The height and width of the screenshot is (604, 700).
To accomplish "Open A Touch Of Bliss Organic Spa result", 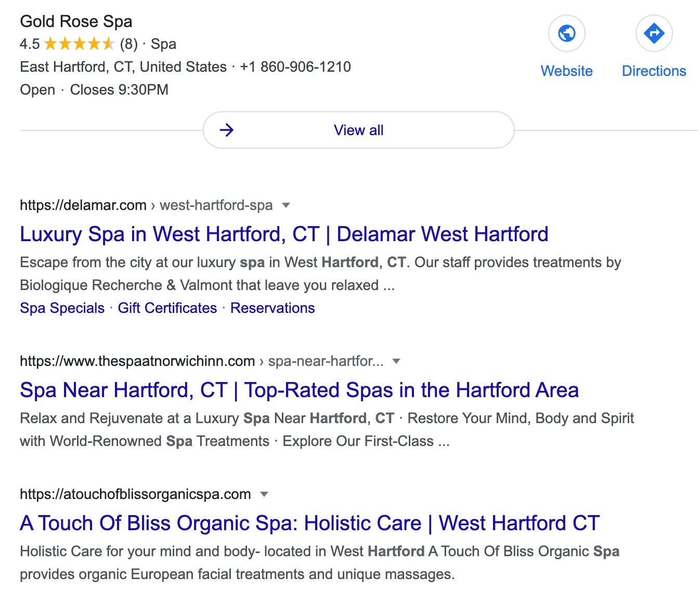I will (x=310, y=523).
